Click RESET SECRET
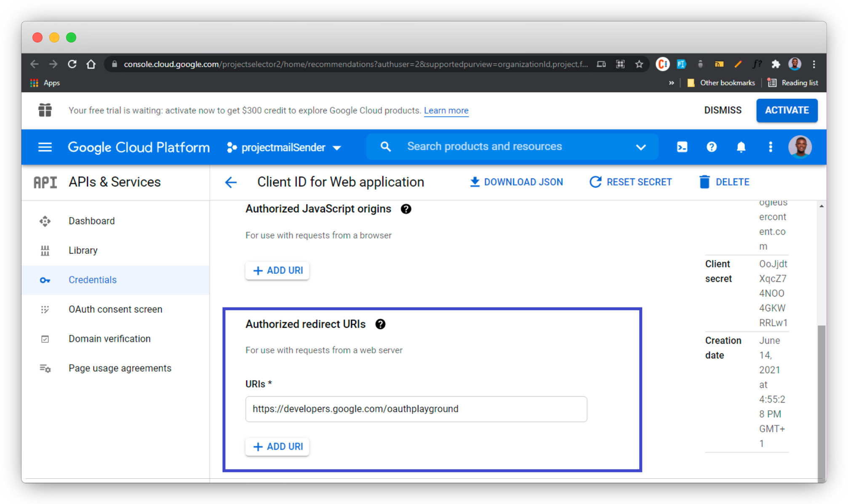 [x=631, y=182]
